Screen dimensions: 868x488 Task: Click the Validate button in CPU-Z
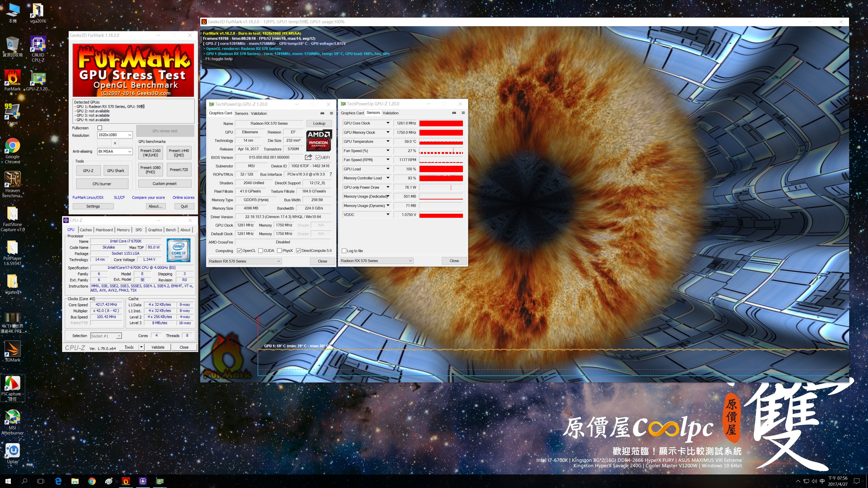pos(158,347)
